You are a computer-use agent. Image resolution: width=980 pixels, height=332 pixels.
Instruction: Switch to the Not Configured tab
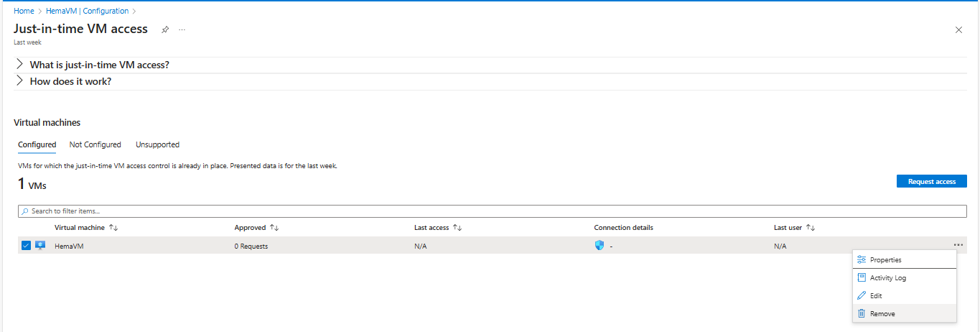click(95, 144)
